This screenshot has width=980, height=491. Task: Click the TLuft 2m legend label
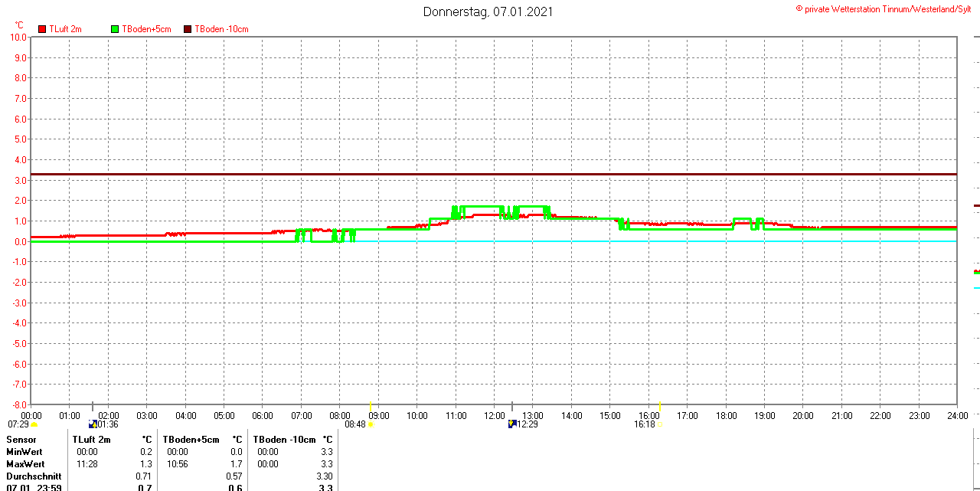click(x=65, y=29)
